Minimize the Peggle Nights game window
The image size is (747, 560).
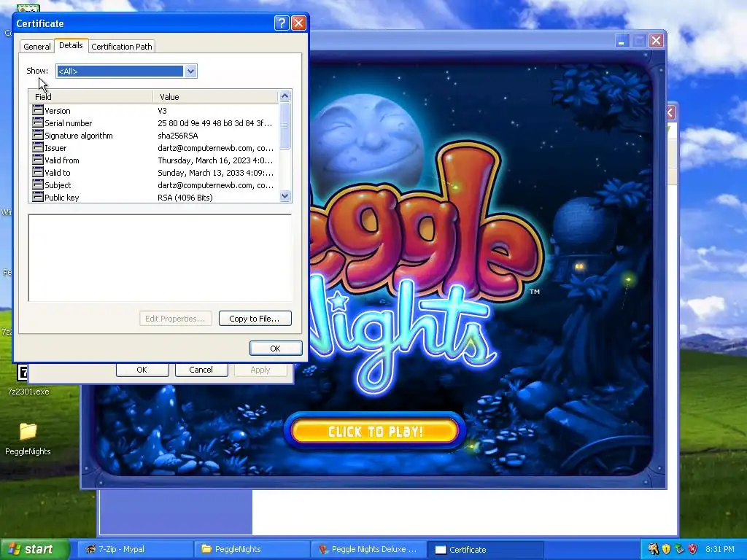pyautogui.click(x=622, y=41)
